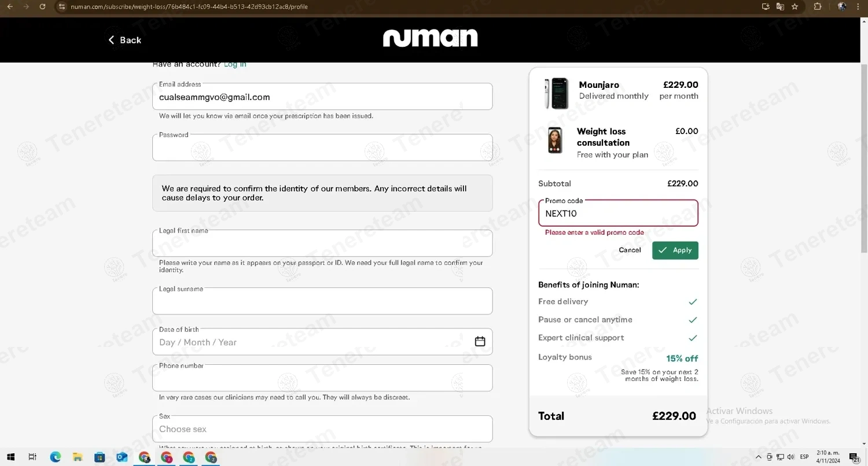Follow the Log in link
Image resolution: width=868 pixels, height=466 pixels.
235,64
